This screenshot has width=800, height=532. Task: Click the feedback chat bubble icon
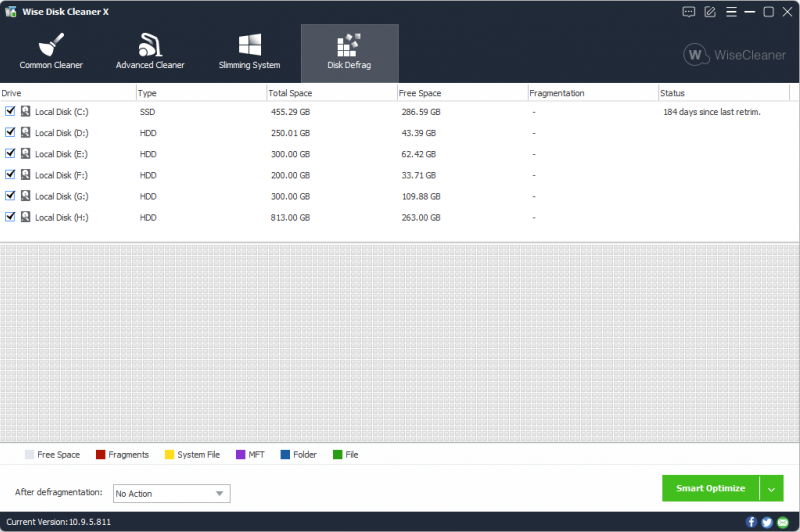pos(689,12)
